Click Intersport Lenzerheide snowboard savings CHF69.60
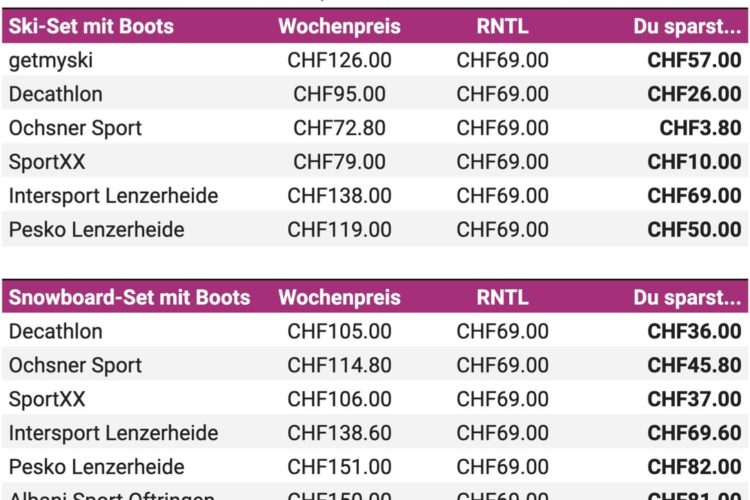The width and height of the screenshot is (750, 500). pyautogui.click(x=694, y=433)
